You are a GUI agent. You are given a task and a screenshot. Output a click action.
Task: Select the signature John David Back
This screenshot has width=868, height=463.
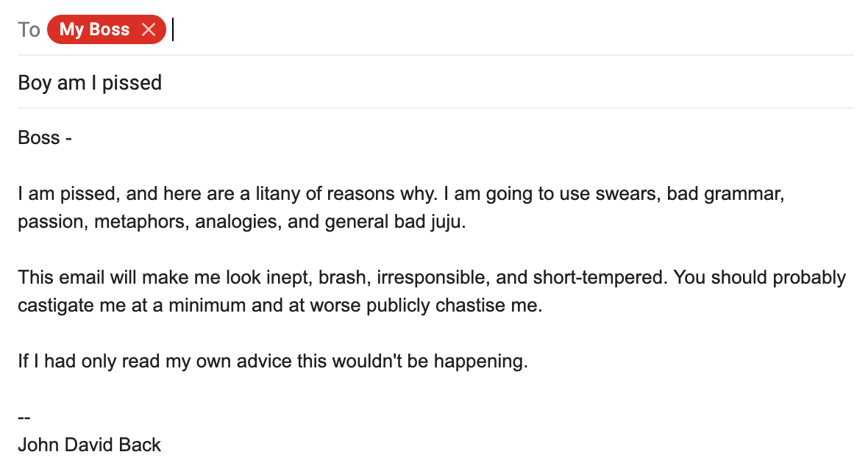pyautogui.click(x=89, y=444)
